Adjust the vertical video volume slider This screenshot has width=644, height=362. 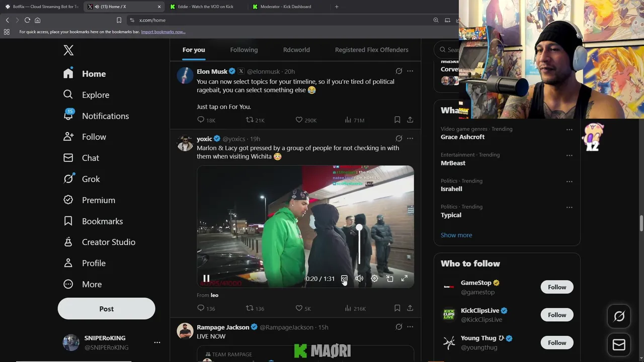(x=359, y=245)
